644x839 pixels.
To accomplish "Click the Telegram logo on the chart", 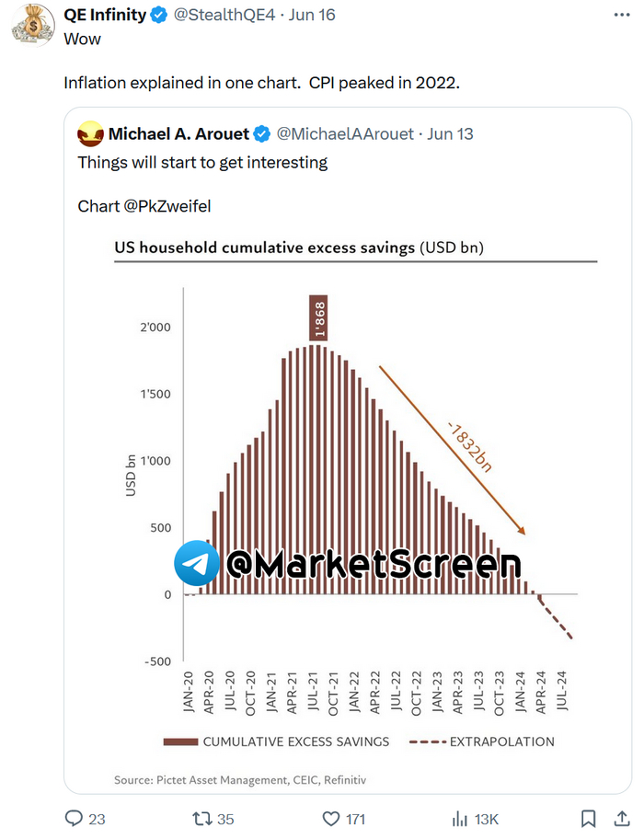I will 197,563.
